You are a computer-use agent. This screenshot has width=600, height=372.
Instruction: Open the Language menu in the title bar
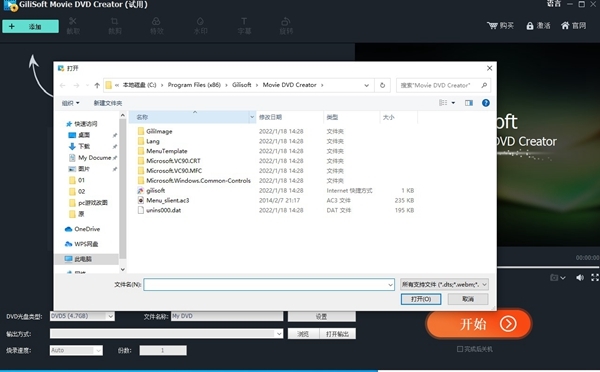point(553,4)
